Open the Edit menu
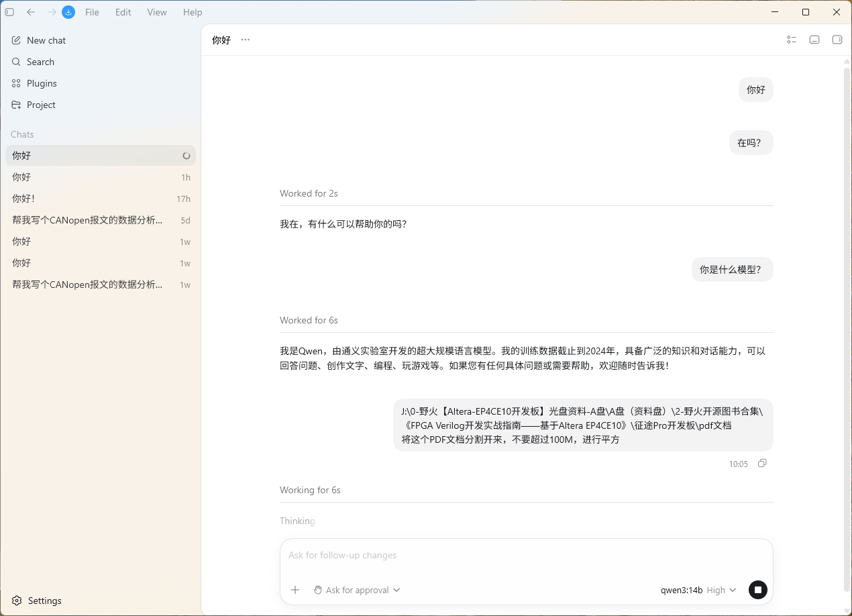 tap(123, 12)
